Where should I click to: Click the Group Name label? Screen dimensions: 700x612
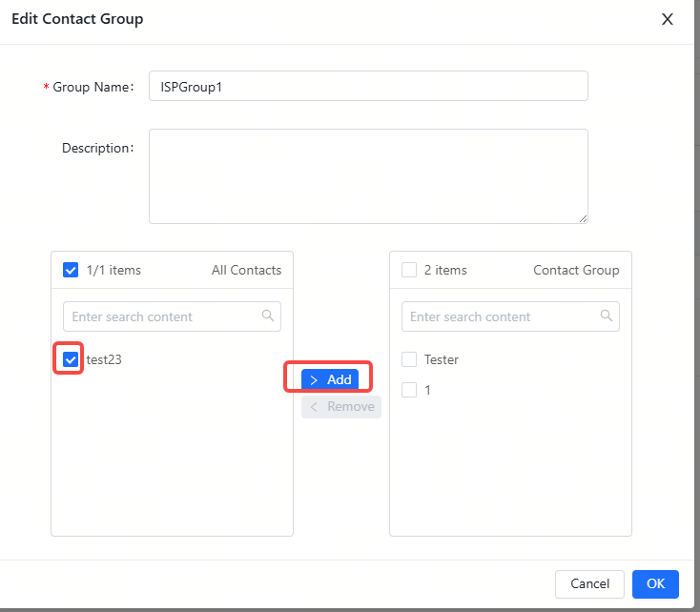[x=93, y=87]
